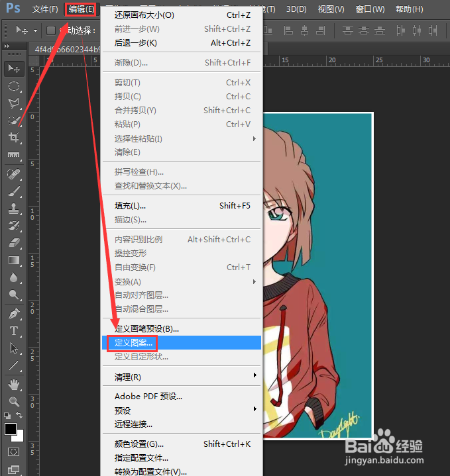
Task: Expand the 清理(R) submenu
Action: point(182,377)
